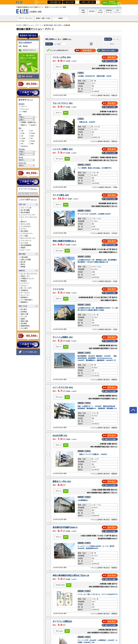Select the 事務所・店舗・その他 tab

click(43, 18)
